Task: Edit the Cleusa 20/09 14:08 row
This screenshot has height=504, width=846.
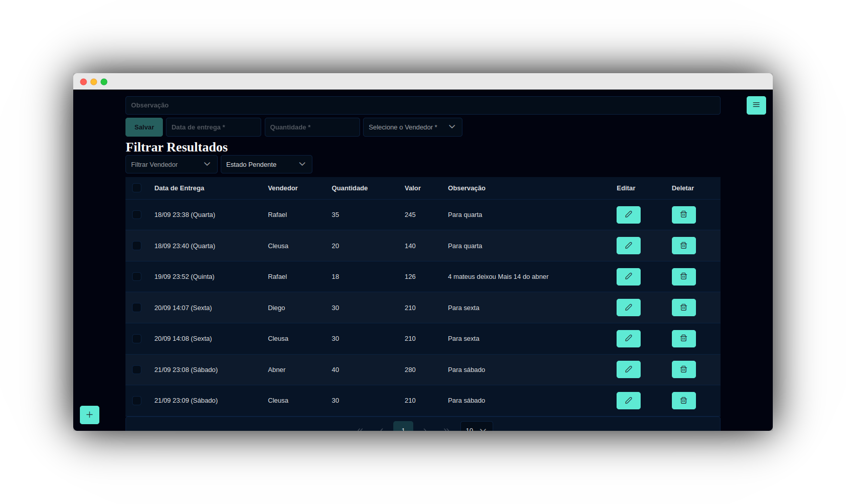Action: point(628,339)
